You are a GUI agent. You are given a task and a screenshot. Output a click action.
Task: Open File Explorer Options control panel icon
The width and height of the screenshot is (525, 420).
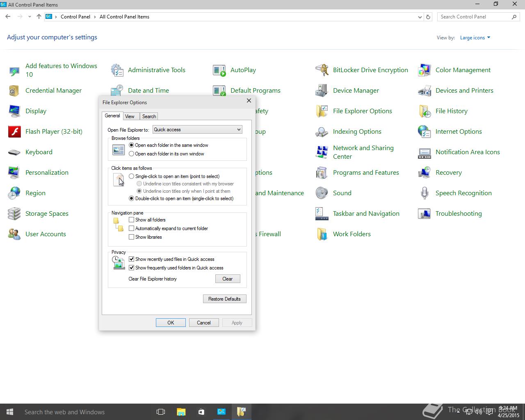pos(322,111)
